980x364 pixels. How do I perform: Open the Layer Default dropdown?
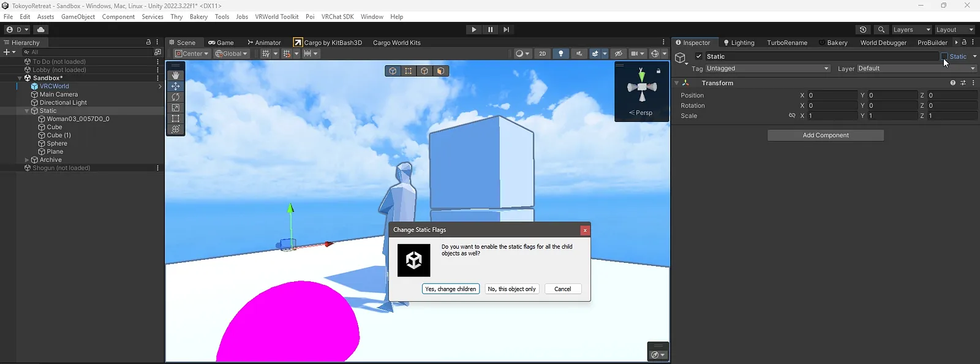coord(916,69)
